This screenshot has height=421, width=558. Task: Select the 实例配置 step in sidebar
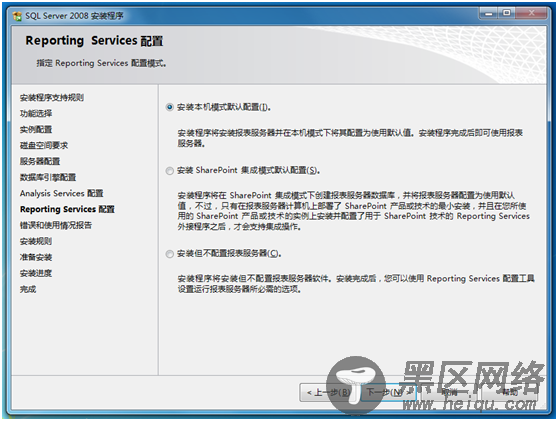[x=36, y=130]
